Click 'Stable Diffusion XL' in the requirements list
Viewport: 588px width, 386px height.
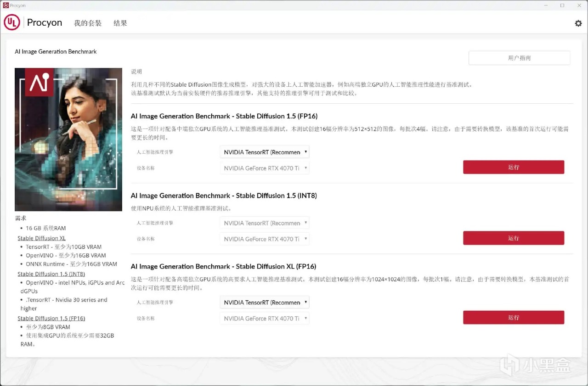tap(41, 238)
